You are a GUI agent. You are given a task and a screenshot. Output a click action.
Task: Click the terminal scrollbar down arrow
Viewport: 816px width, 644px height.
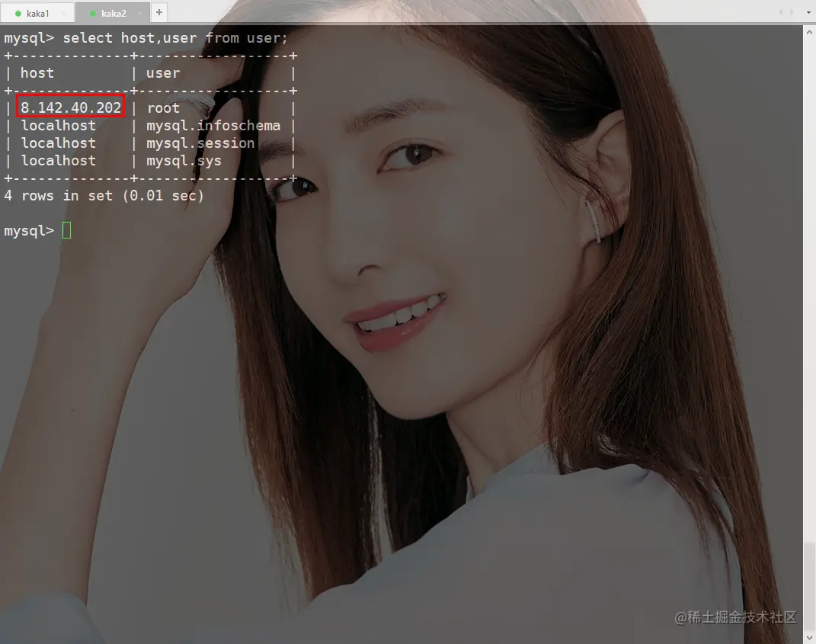pos(809,637)
